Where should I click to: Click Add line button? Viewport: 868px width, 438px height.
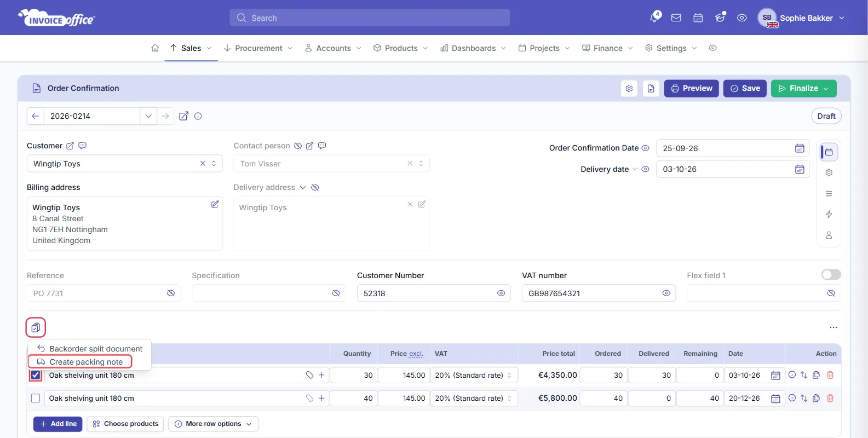click(58, 424)
